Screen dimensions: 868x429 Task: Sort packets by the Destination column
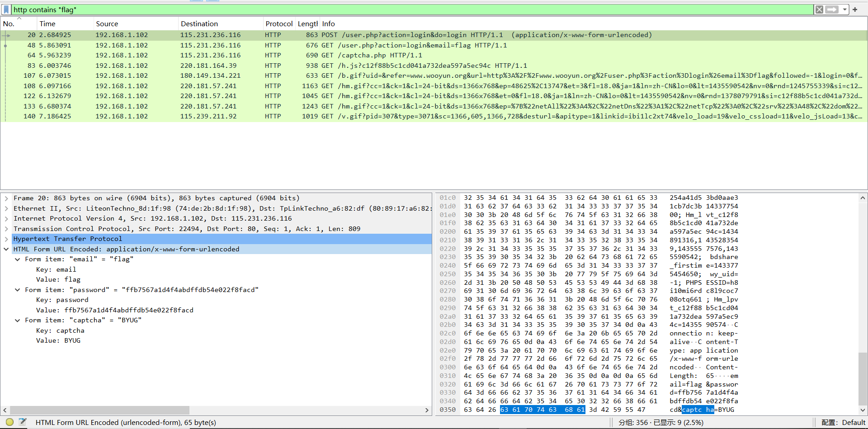[x=220, y=24]
